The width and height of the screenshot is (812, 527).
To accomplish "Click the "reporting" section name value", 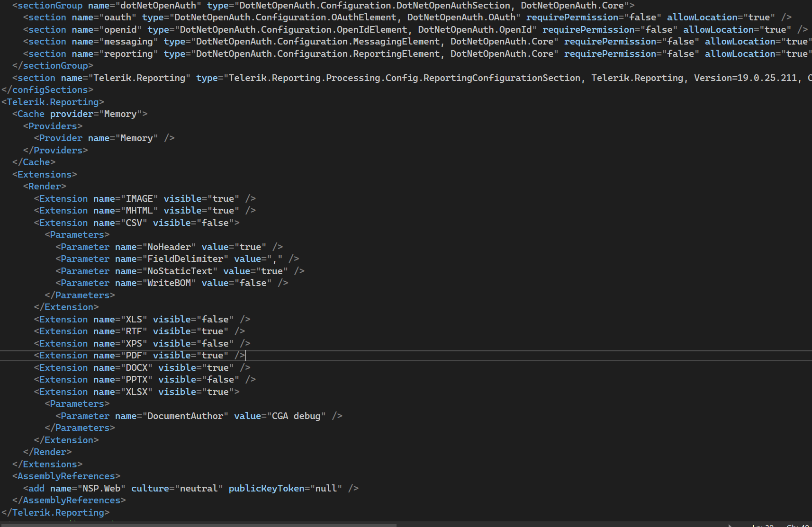I will point(128,54).
